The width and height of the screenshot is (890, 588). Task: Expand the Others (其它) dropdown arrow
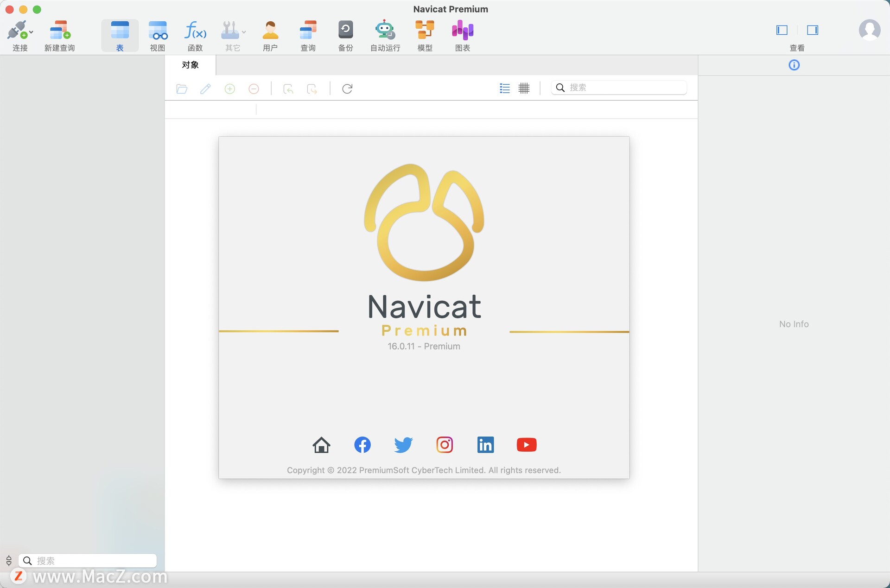244,32
